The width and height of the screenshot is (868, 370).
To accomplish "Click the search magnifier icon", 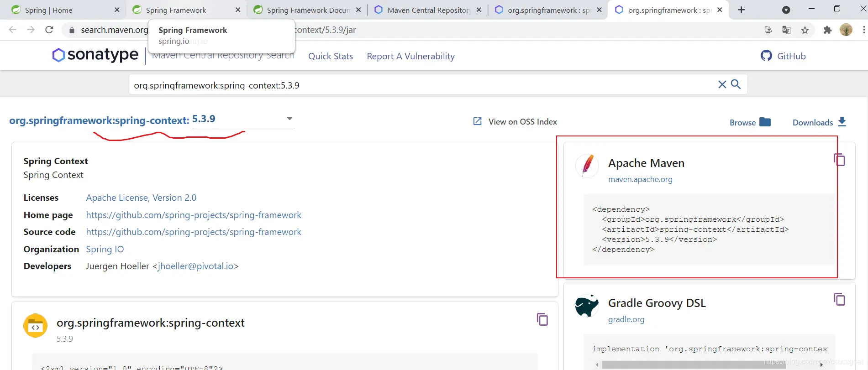I will pos(736,84).
